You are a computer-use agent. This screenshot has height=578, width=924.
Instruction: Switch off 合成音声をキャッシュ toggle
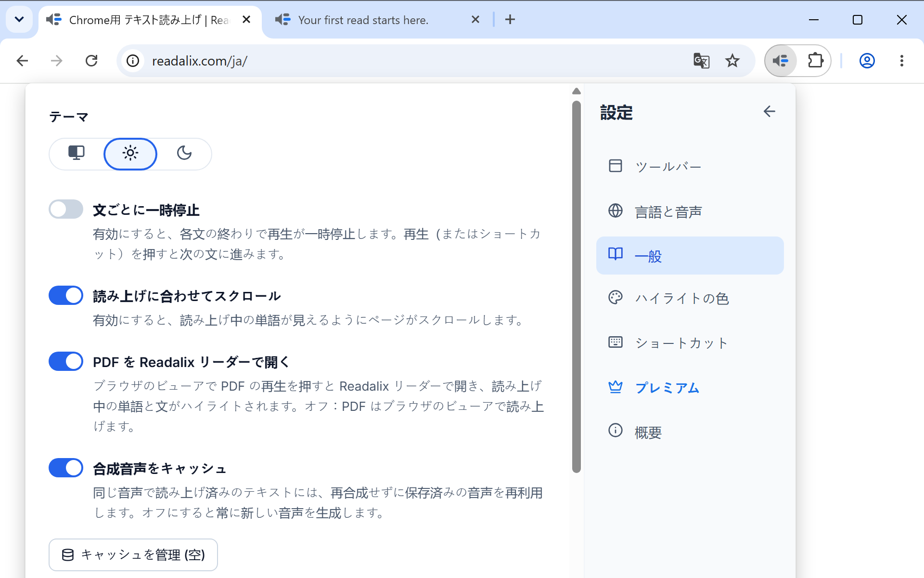[66, 468]
